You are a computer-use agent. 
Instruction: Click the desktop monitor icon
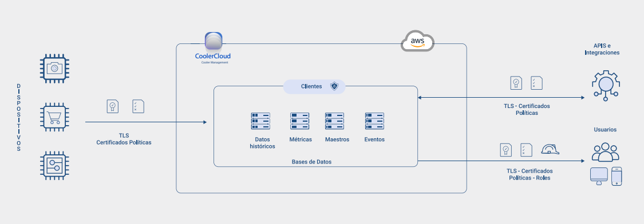(599, 176)
